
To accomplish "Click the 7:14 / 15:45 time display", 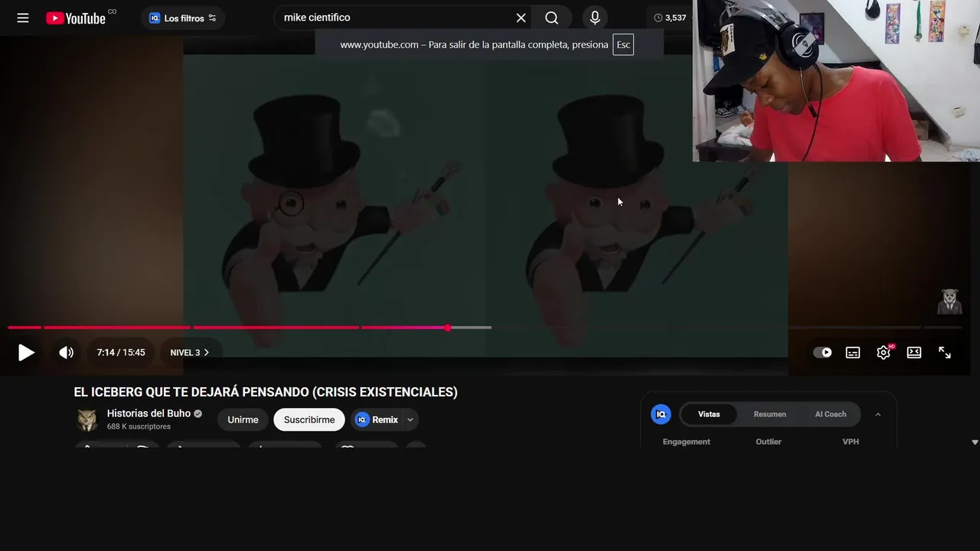I will pyautogui.click(x=121, y=353).
